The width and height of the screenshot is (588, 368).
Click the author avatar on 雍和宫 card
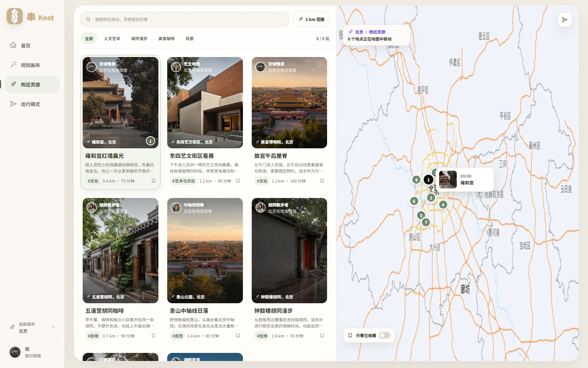(x=92, y=67)
